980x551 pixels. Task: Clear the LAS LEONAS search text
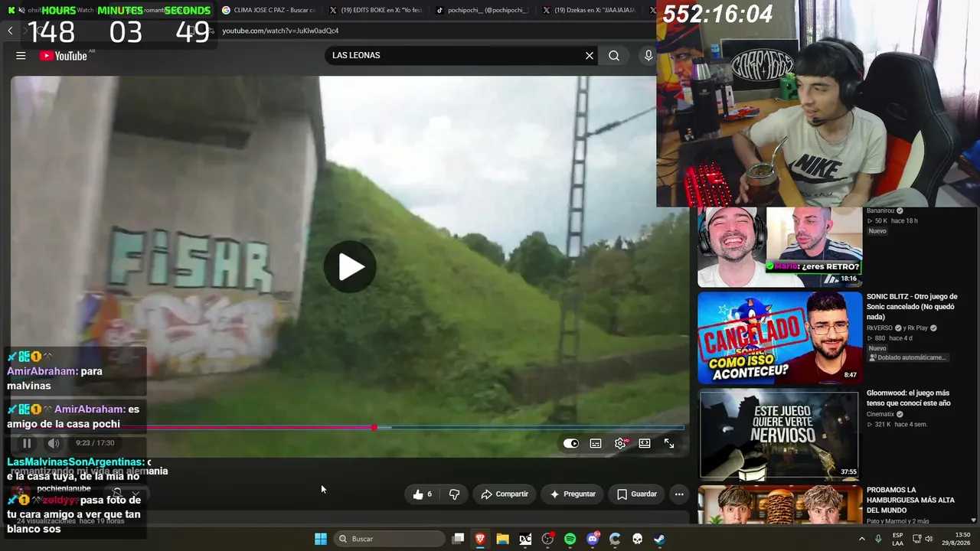(x=590, y=55)
